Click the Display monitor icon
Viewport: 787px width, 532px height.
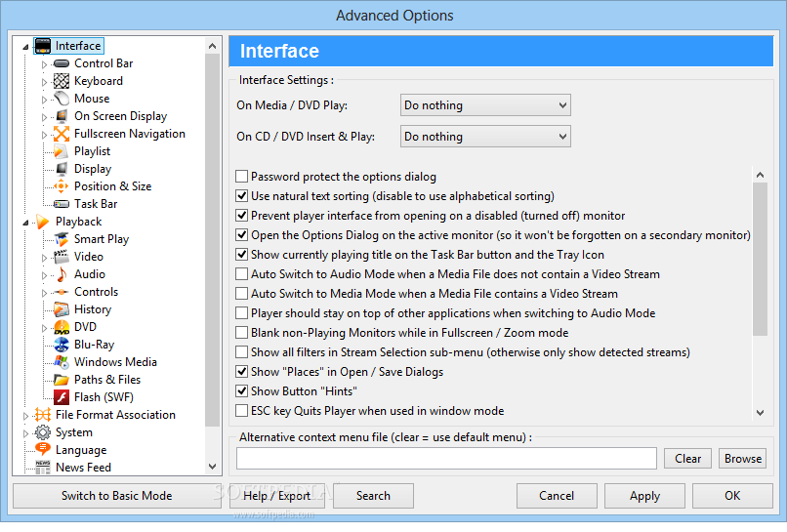pyautogui.click(x=62, y=169)
